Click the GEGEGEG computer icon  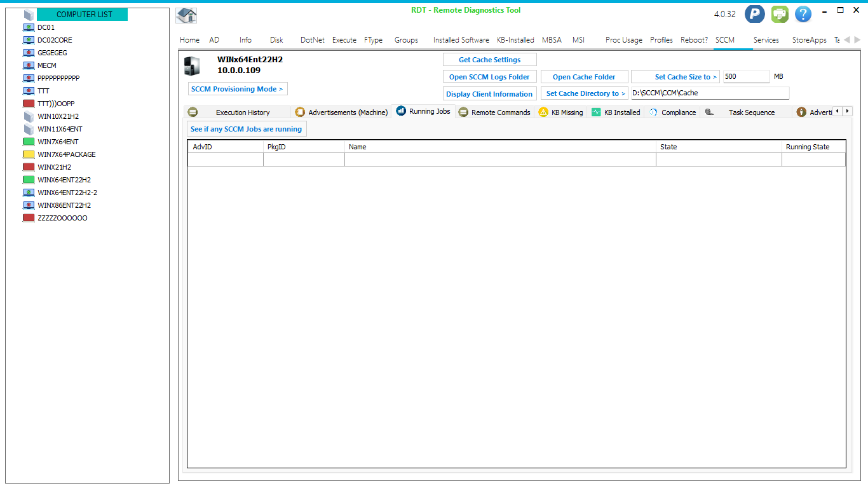[x=29, y=53]
